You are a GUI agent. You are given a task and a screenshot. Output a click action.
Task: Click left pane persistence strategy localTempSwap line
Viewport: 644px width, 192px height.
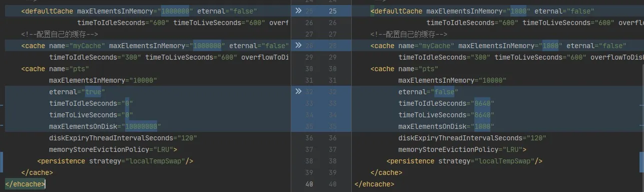115,161
